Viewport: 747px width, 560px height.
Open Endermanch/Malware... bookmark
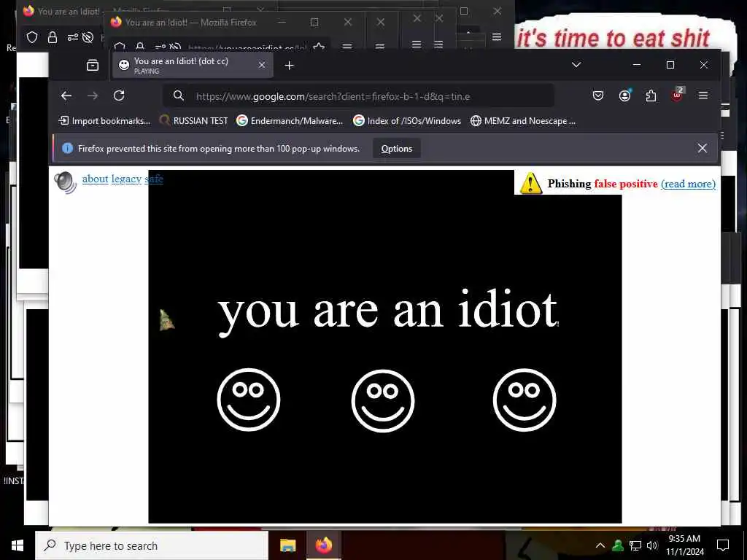pos(290,121)
